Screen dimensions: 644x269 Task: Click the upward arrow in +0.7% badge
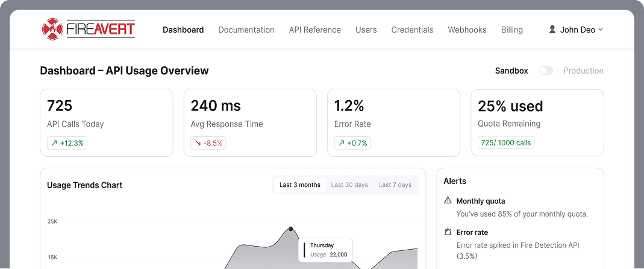[x=342, y=143]
